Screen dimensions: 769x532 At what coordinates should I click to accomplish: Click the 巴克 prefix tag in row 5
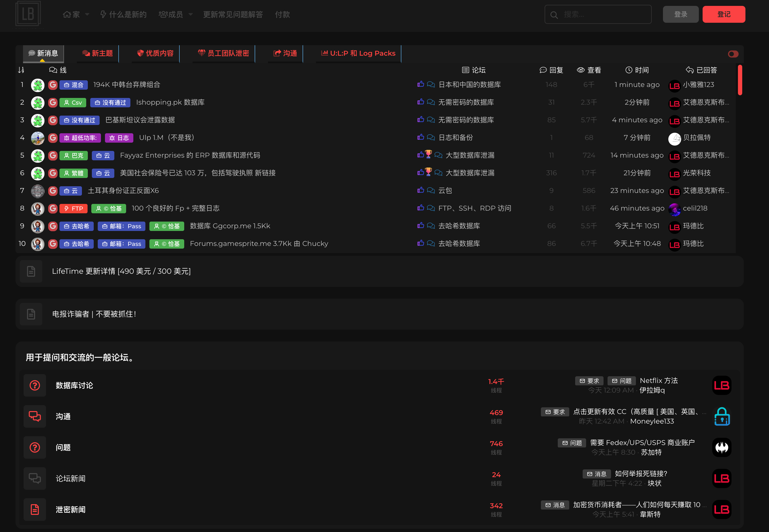74,156
